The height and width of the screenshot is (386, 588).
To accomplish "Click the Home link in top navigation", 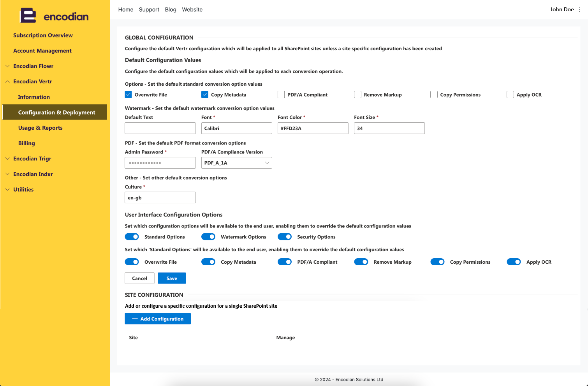I will (126, 10).
